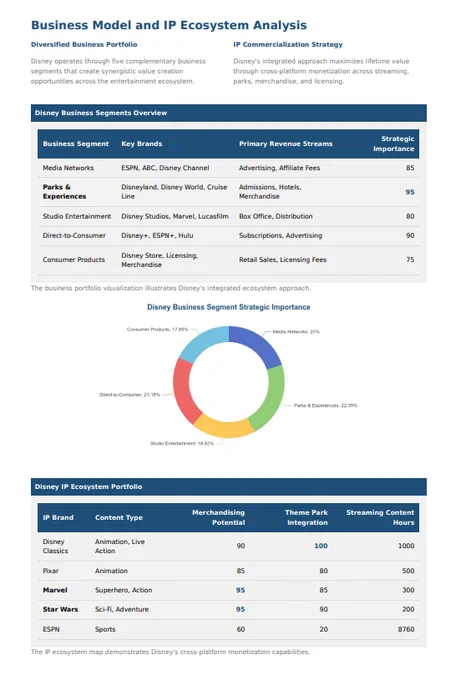This screenshot has width=456, height=680.
Task: Click the paragraph starting "Disney's integrated approach maximizes"
Action: (321, 71)
